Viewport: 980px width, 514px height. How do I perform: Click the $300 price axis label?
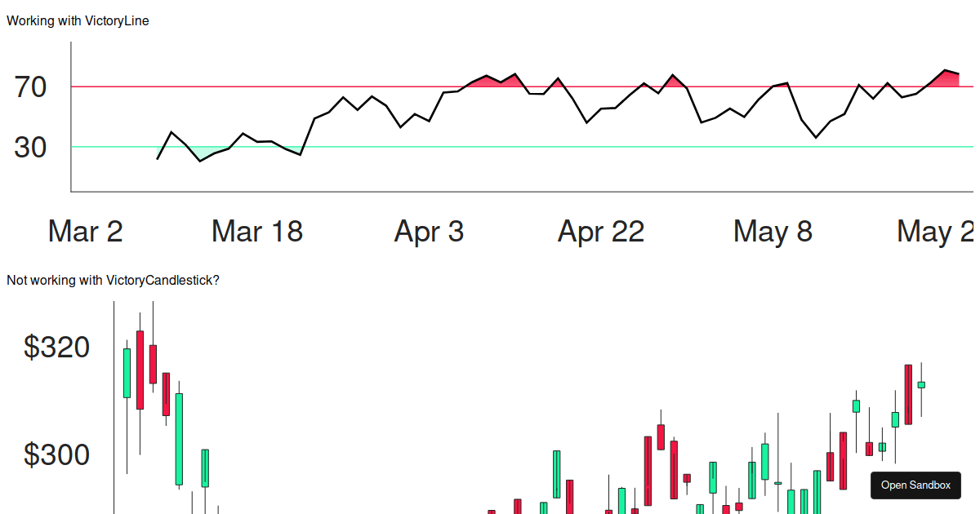(x=56, y=455)
